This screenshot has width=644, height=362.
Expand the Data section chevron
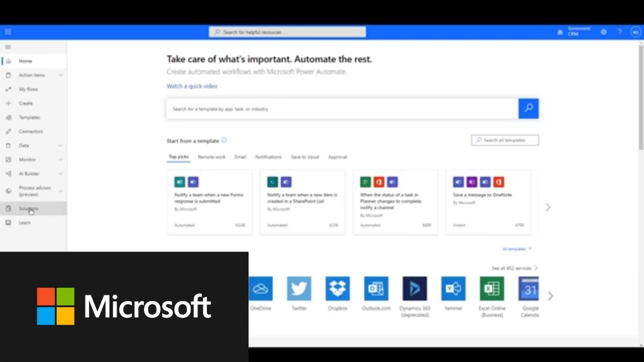60,145
